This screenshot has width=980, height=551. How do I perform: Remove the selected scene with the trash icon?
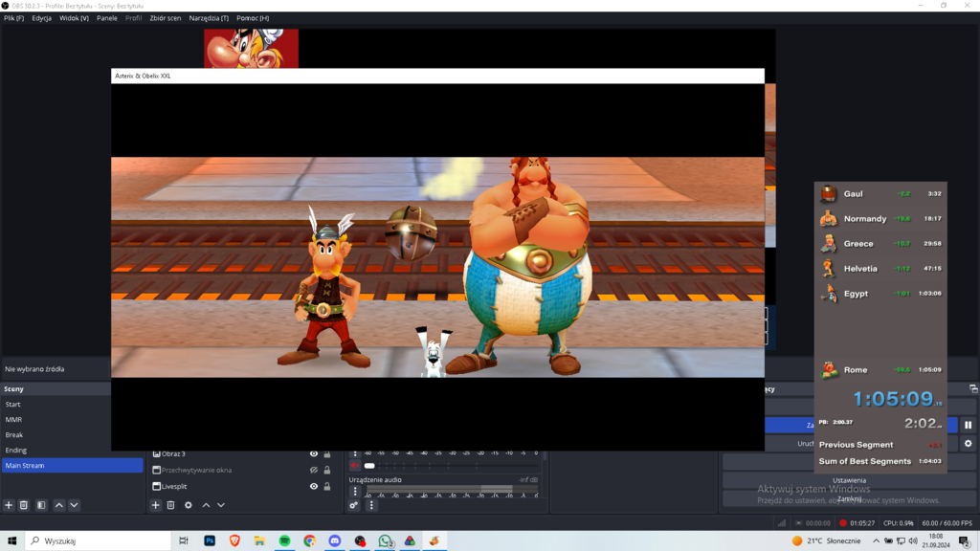24,505
